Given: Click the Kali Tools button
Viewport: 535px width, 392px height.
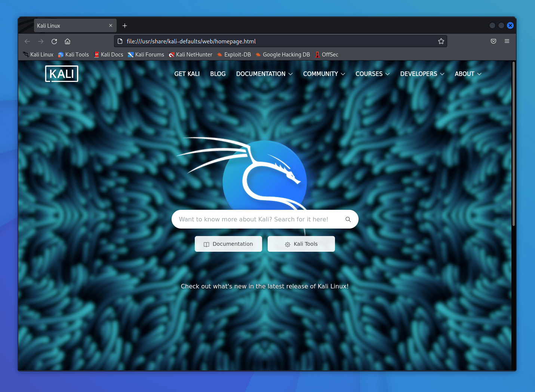Looking at the screenshot, I should [x=301, y=244].
